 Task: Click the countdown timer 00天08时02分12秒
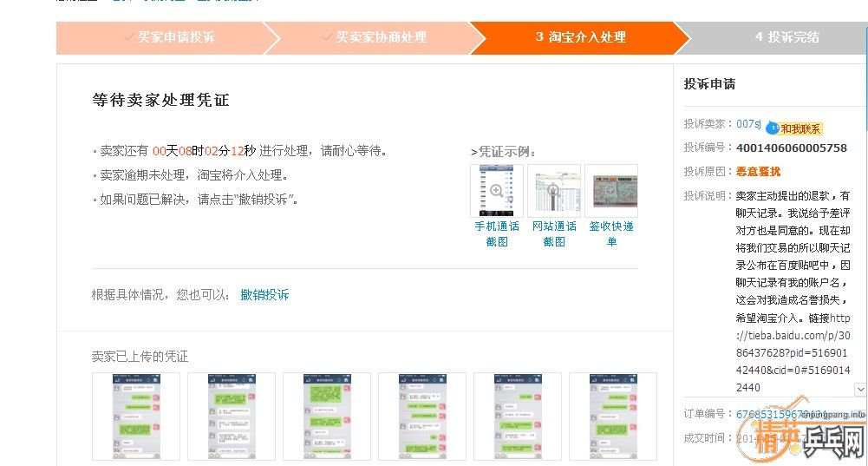click(x=204, y=151)
